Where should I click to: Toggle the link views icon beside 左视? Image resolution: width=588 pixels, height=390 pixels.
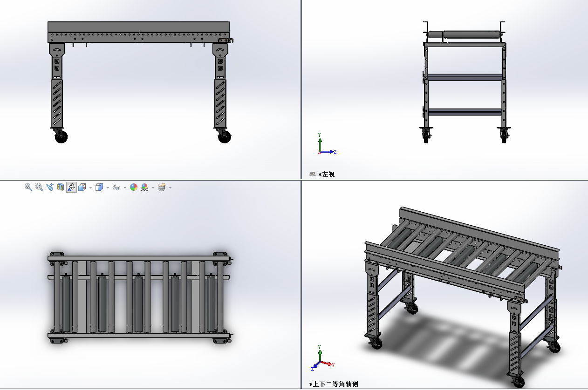click(x=313, y=174)
